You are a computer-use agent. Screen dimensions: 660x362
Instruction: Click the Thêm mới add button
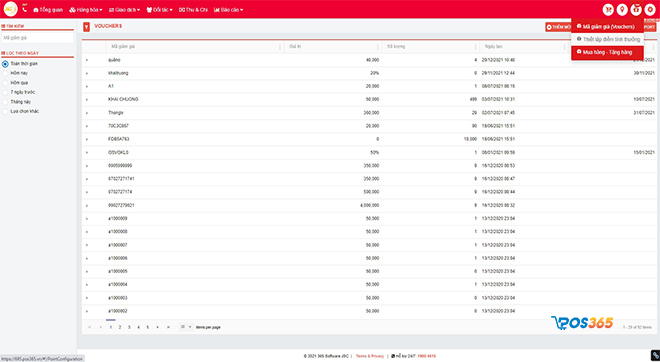[558, 27]
